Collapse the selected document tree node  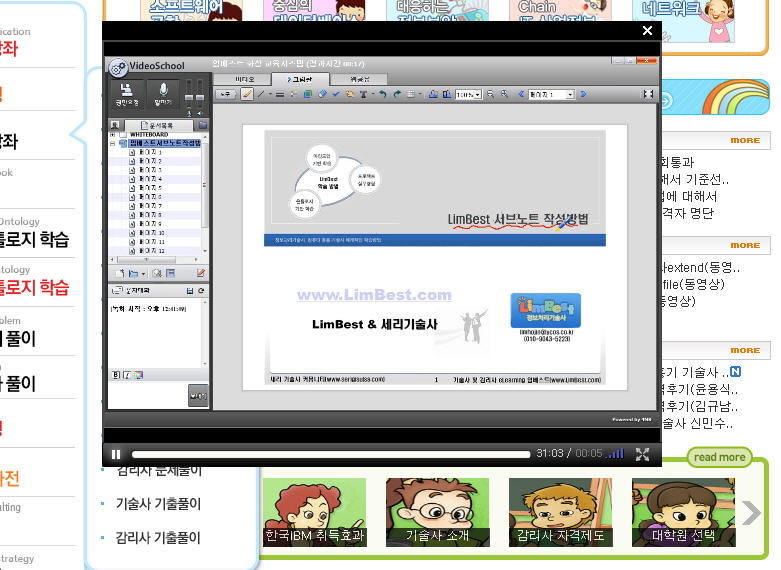coord(113,143)
